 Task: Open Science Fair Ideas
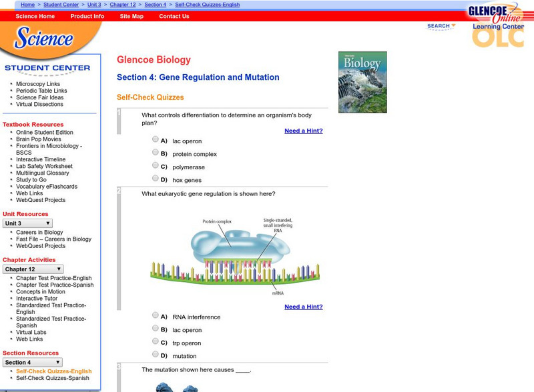tap(40, 97)
